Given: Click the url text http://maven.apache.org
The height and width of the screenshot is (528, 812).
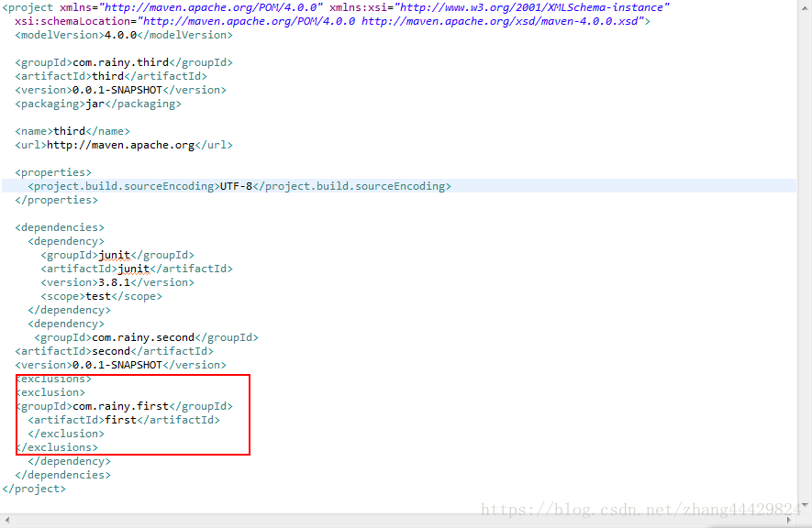Looking at the screenshot, I should click(x=121, y=146).
